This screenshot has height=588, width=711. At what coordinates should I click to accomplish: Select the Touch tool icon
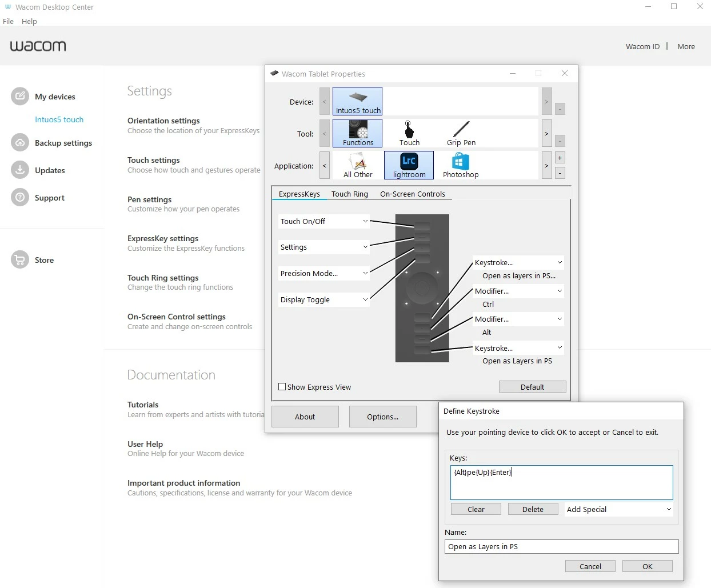[409, 133]
